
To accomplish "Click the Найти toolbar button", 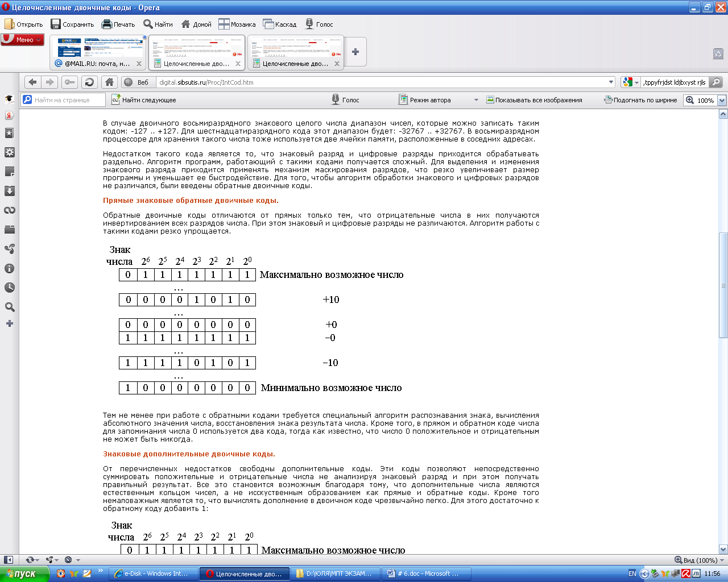I will coord(158,24).
